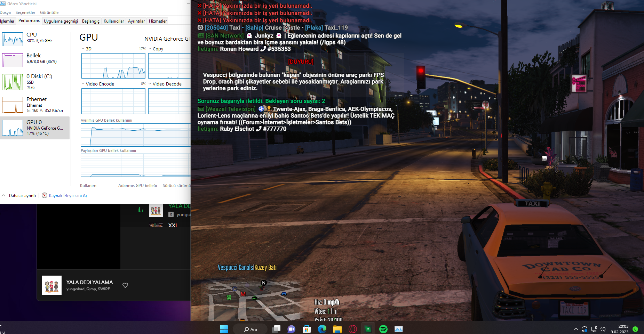Open Microsoft Store from the taskbar
This screenshot has height=334, width=644.
click(307, 329)
